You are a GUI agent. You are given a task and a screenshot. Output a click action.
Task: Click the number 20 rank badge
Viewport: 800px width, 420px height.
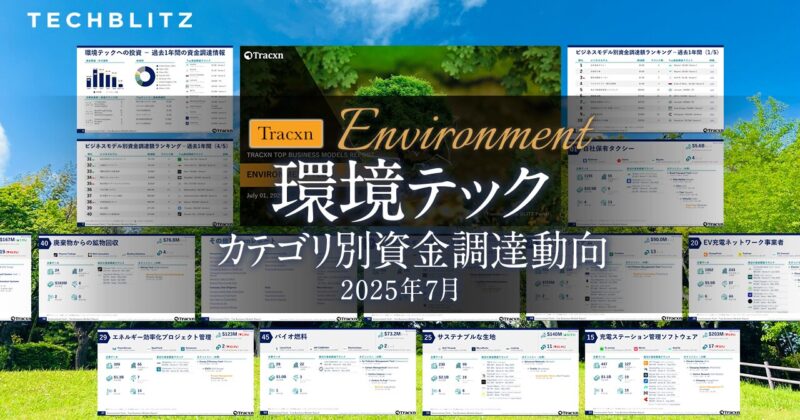pos(694,243)
